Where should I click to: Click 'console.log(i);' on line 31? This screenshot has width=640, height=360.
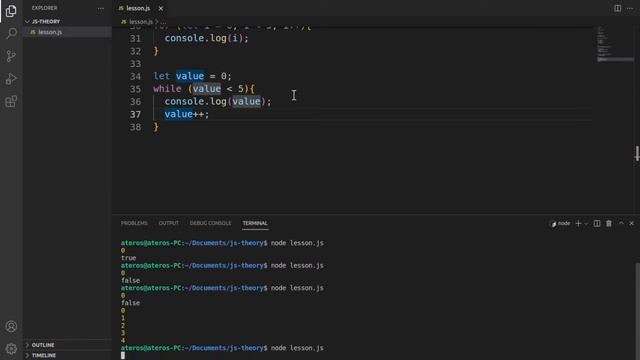(207, 38)
